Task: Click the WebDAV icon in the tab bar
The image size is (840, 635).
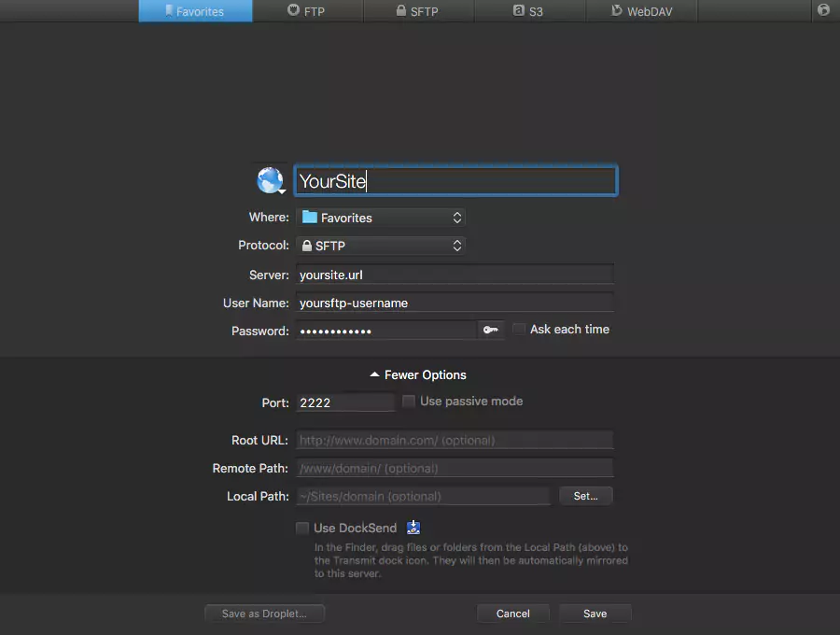Action: (617, 11)
